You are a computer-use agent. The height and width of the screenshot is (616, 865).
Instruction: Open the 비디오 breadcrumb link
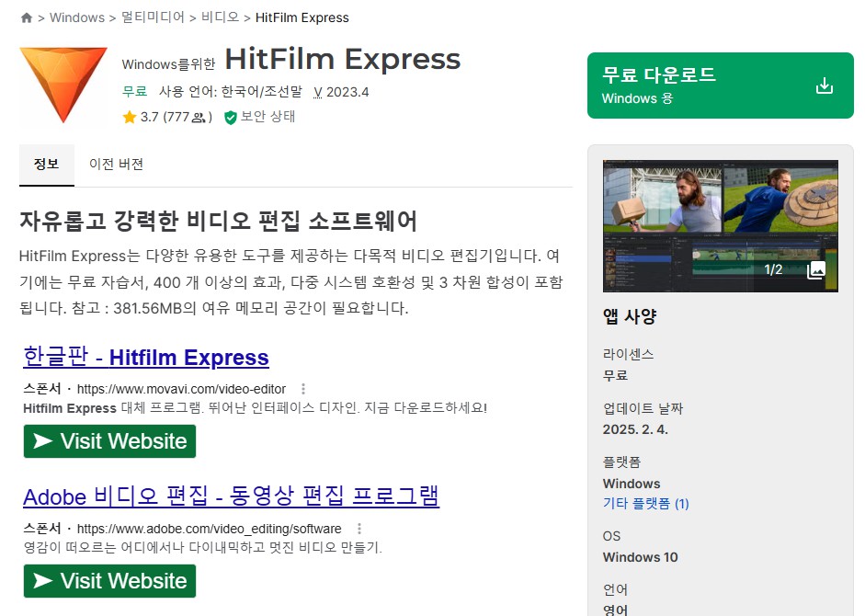coord(220,17)
